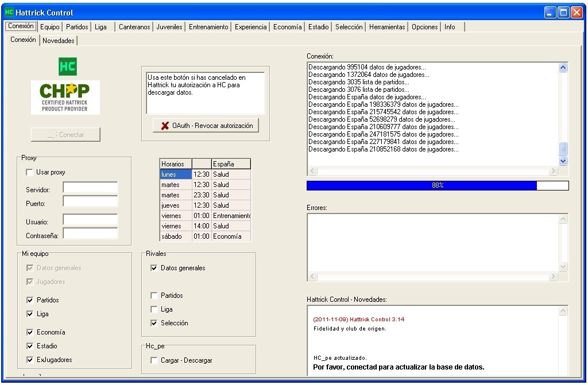The height and width of the screenshot is (385, 588).
Task: Select the martes 23:30 row
Action: [x=205, y=195]
